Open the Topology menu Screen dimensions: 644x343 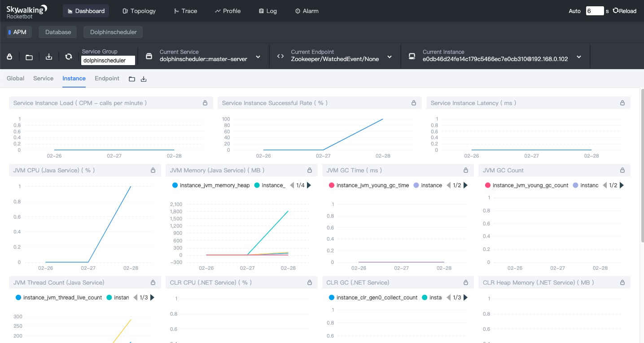point(139,11)
